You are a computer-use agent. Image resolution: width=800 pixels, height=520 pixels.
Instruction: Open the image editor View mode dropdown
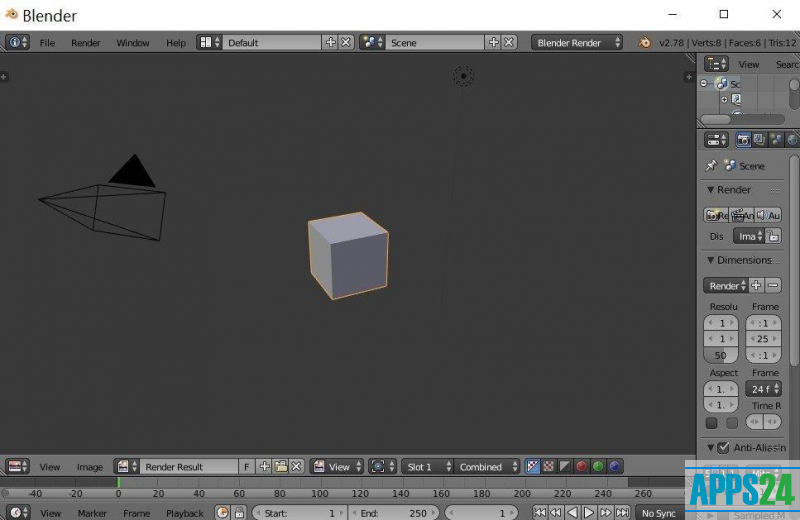pos(337,466)
